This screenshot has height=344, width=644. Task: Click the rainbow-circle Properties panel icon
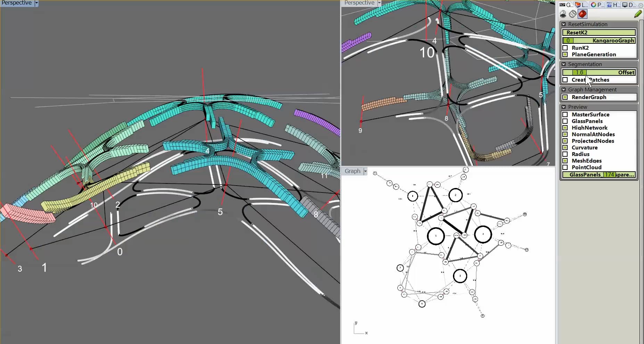(x=594, y=5)
